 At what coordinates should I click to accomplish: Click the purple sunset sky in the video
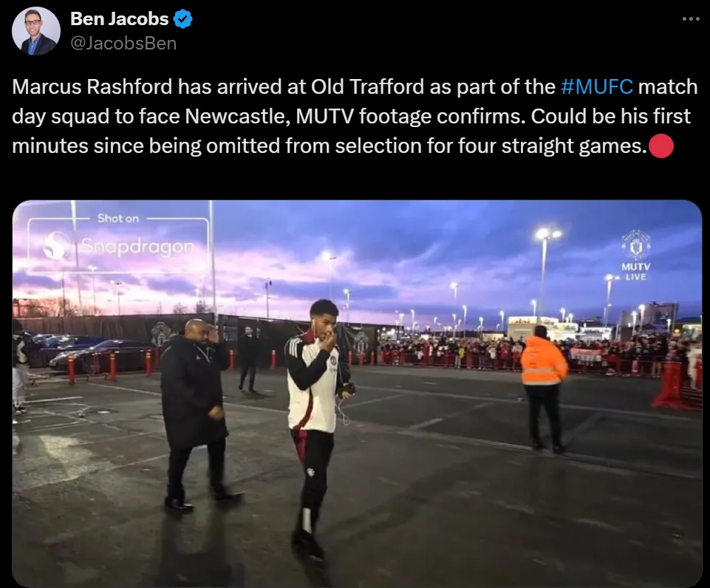(x=408, y=253)
